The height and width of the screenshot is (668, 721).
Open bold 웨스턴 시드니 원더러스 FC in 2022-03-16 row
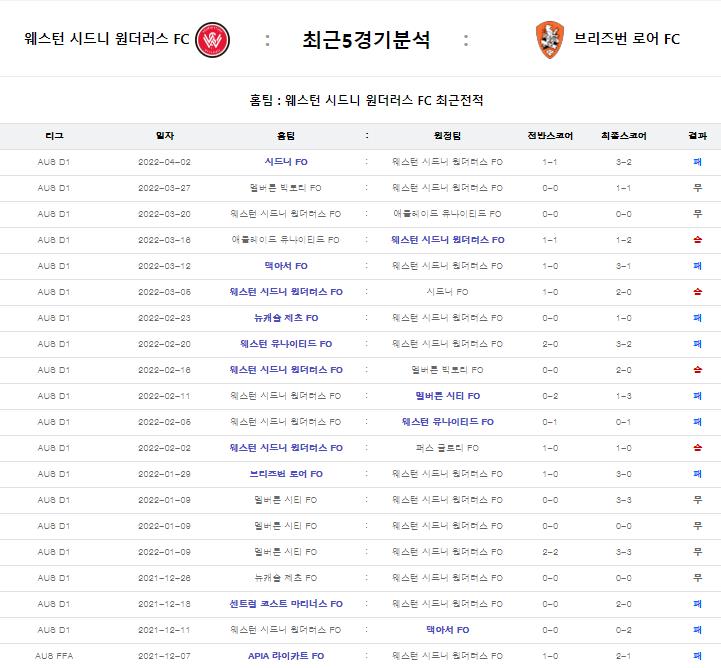pyautogui.click(x=447, y=240)
